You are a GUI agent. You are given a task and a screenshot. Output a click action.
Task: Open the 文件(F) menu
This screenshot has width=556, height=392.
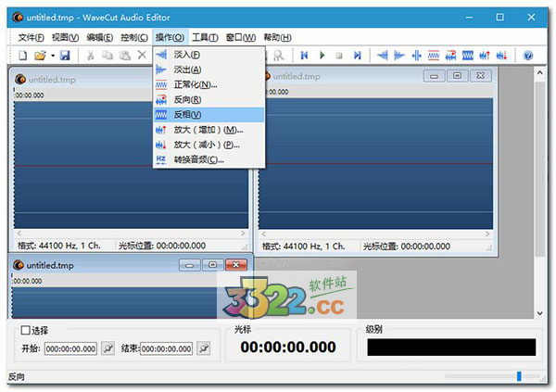(x=31, y=37)
